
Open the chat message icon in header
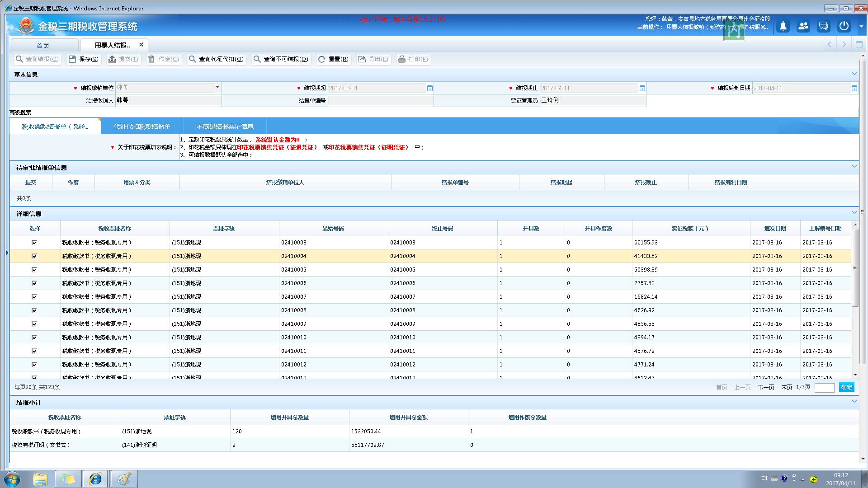[x=824, y=26]
